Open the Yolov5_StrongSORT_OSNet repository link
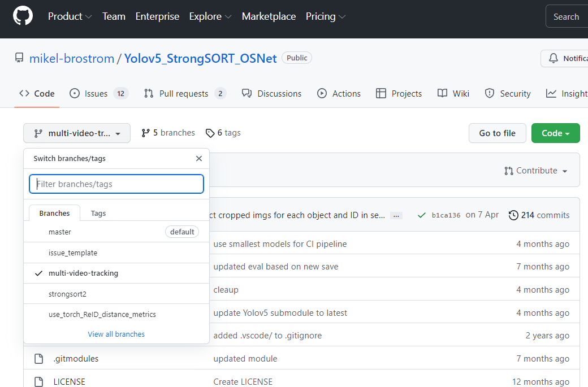Image resolution: width=588 pixels, height=387 pixels. pyautogui.click(x=200, y=58)
